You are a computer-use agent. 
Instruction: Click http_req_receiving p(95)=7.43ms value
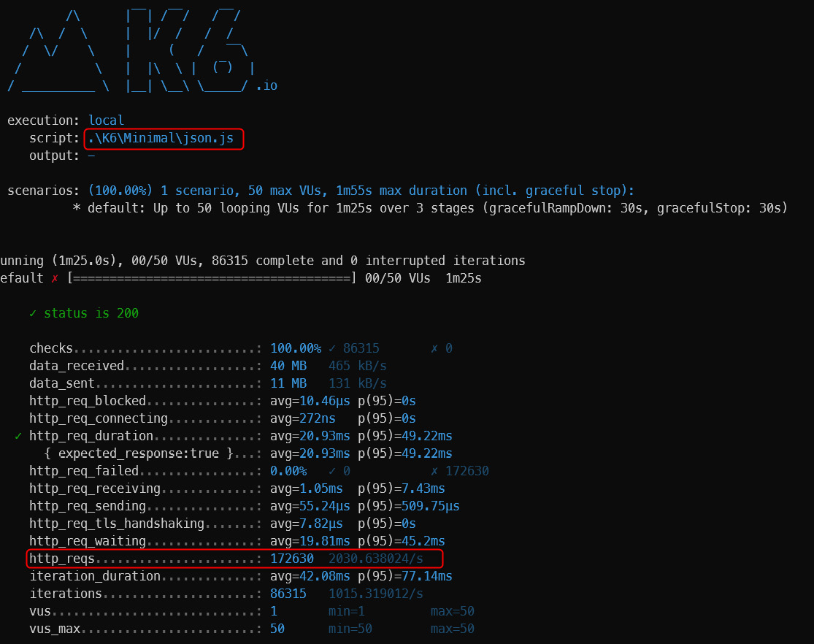[x=402, y=488]
